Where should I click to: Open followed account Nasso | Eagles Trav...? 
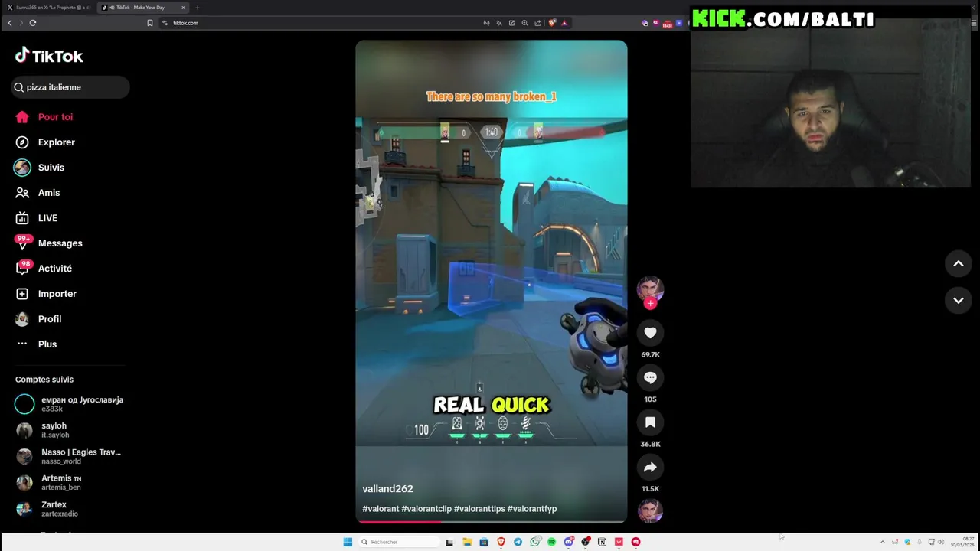tap(69, 456)
